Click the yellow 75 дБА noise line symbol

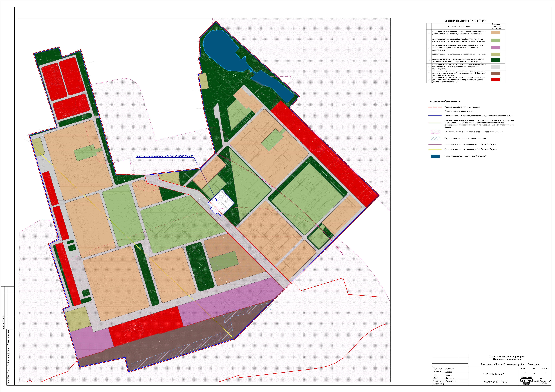point(435,149)
